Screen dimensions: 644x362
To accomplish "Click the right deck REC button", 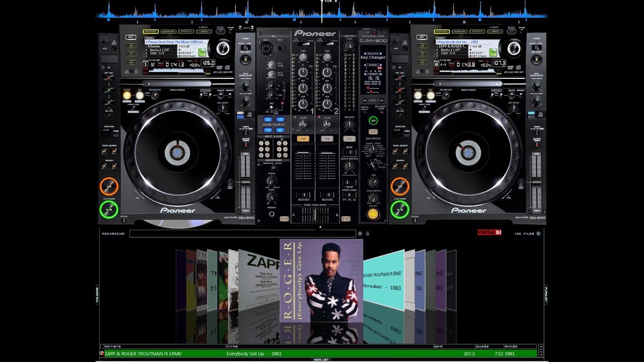I will [422, 37].
